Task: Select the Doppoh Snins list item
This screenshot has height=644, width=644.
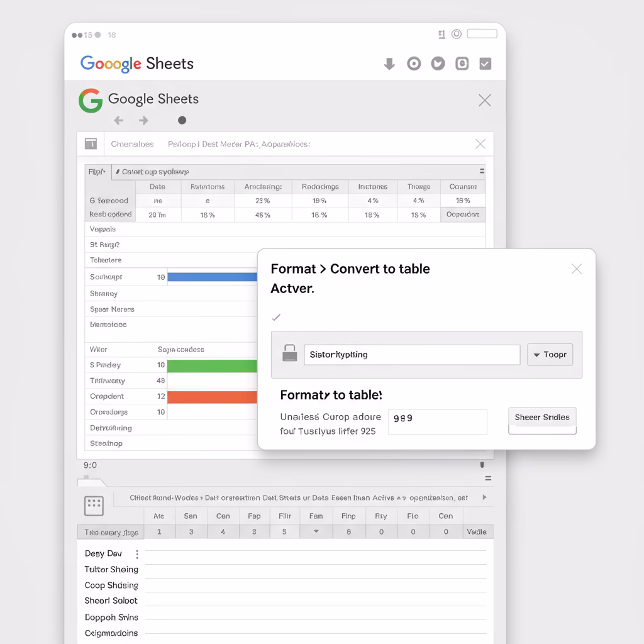Action: click(x=111, y=618)
